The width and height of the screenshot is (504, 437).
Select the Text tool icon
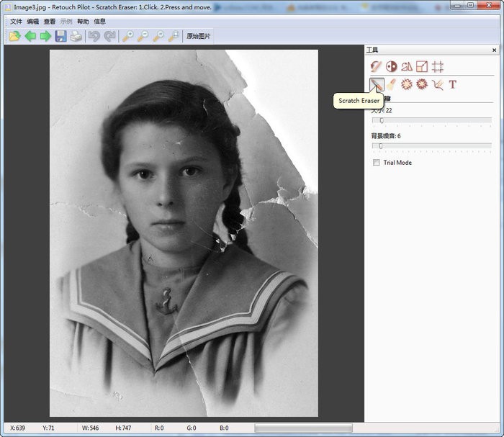(453, 85)
